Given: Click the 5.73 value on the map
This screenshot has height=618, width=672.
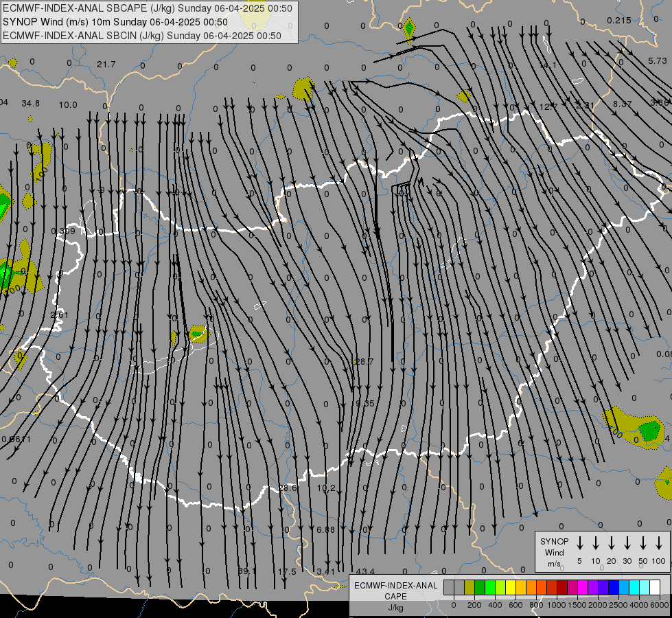Looking at the screenshot, I should (658, 61).
